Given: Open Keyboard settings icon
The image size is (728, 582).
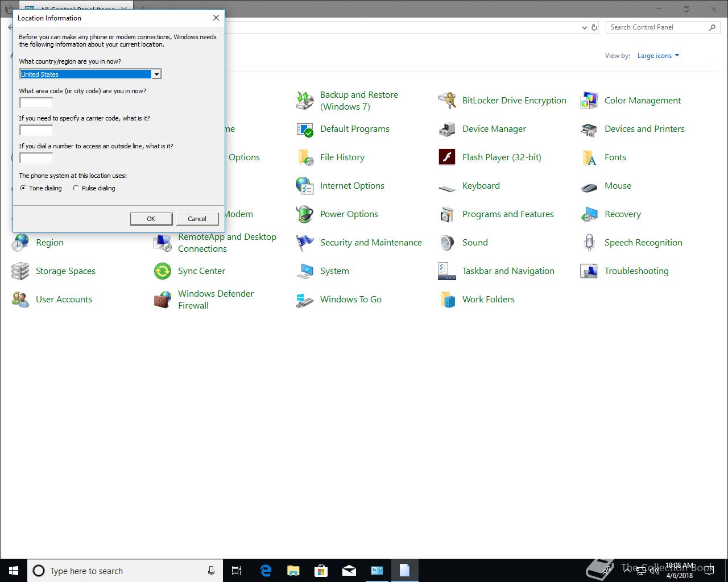Looking at the screenshot, I should click(x=447, y=188).
